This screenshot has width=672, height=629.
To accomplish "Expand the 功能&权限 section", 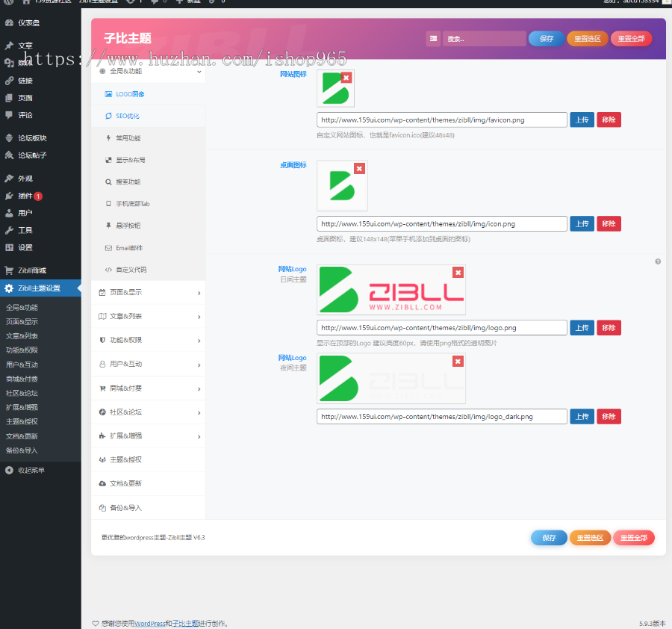I will click(x=149, y=340).
